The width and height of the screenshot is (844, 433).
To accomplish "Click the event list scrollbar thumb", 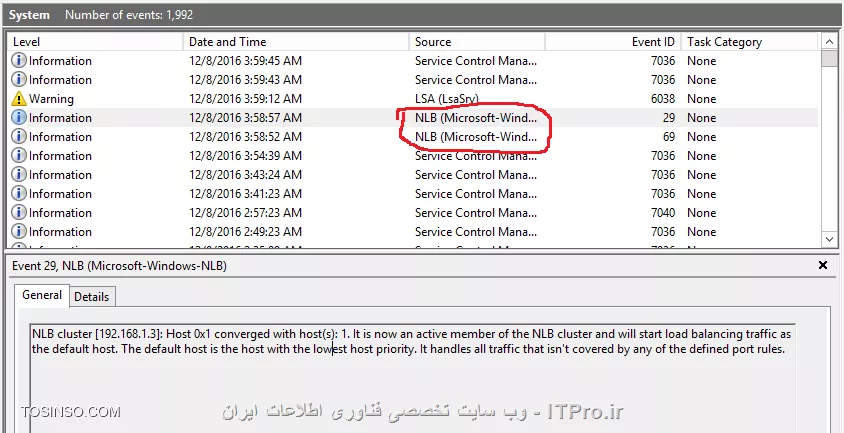I will pyautogui.click(x=829, y=58).
